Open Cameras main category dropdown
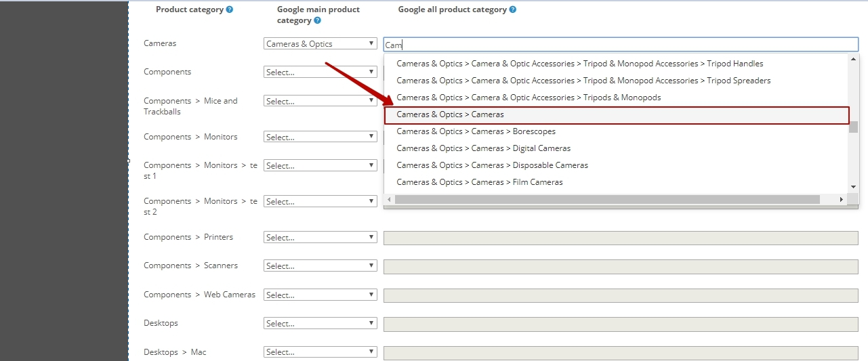The width and height of the screenshot is (868, 361). pos(320,44)
